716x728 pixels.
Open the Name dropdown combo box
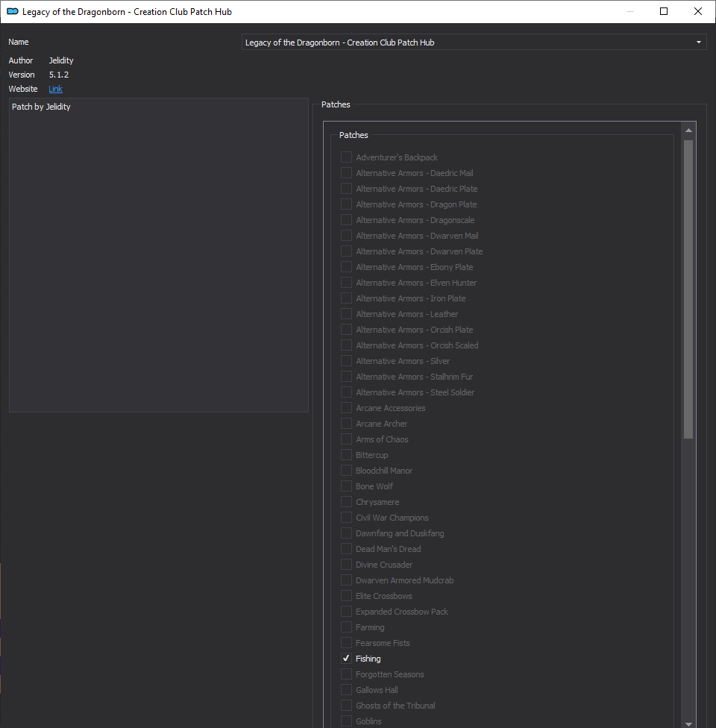coord(474,43)
